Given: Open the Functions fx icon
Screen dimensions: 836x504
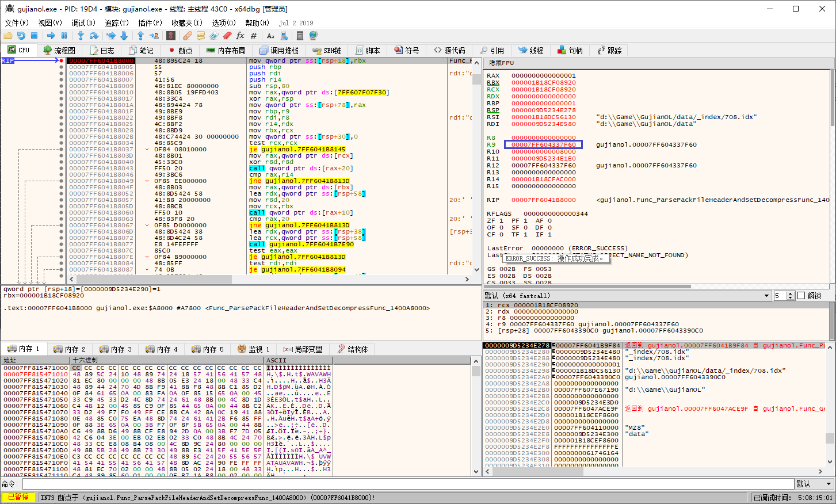Looking at the screenshot, I should point(240,36).
